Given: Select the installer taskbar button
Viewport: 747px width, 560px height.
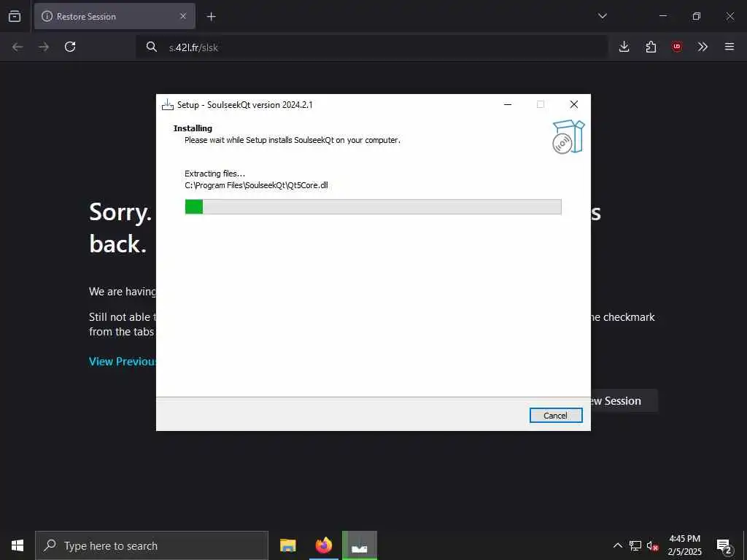Looking at the screenshot, I should pos(360,545).
